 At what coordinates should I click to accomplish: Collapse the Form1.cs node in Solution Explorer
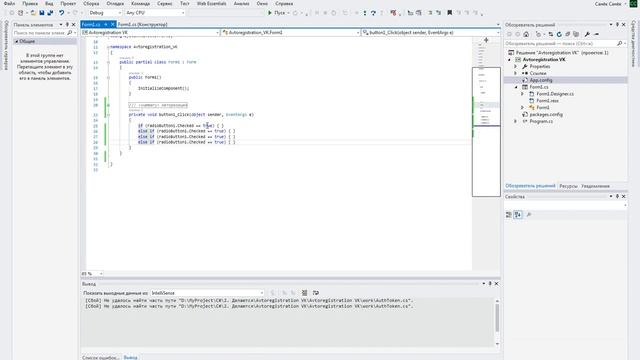point(516,87)
